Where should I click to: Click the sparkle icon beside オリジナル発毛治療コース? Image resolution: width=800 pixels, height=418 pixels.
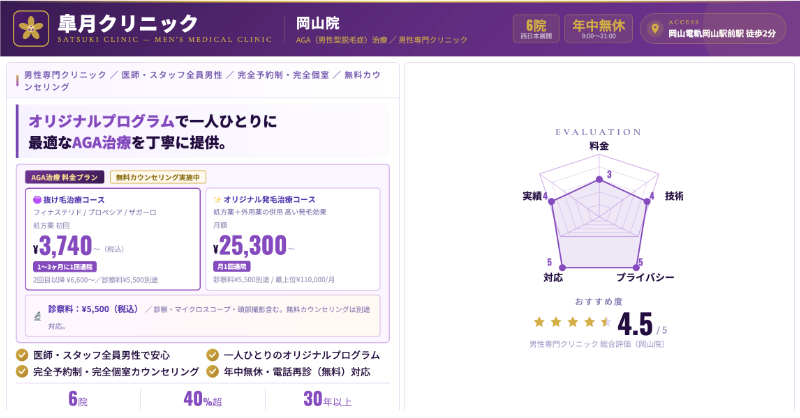pyautogui.click(x=217, y=199)
